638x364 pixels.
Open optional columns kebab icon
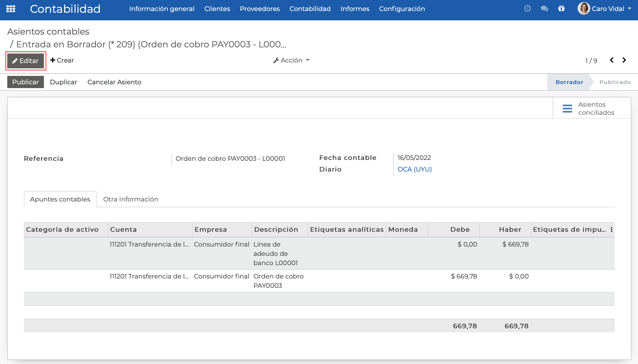click(612, 230)
